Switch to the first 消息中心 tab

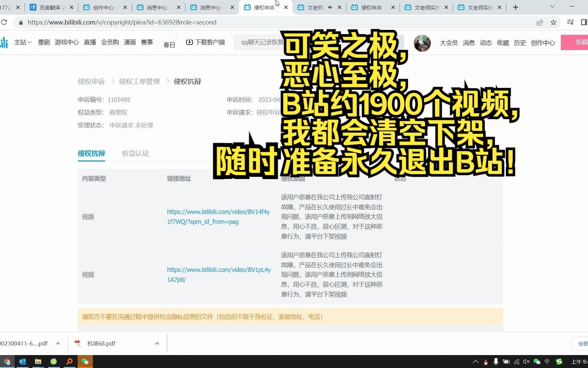(158, 7)
